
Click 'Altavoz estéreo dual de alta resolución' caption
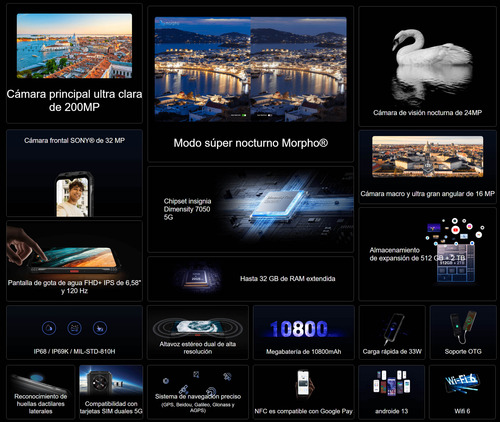pyautogui.click(x=198, y=348)
